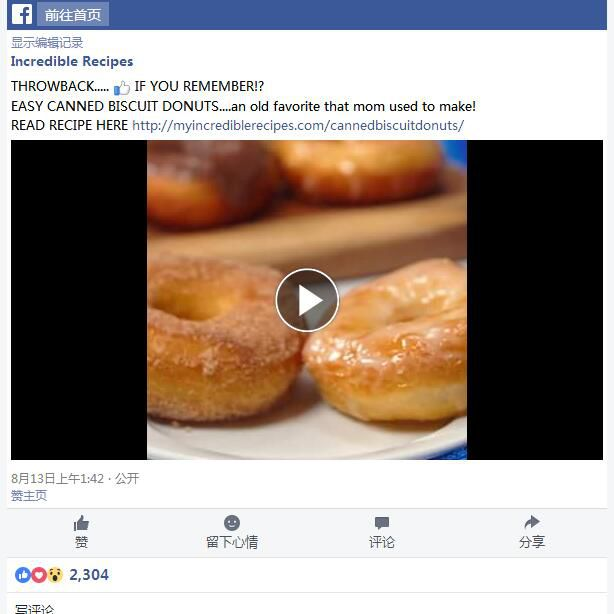Open the 2,304 reactions count
Image resolution: width=614 pixels, height=614 pixels.
[89, 575]
